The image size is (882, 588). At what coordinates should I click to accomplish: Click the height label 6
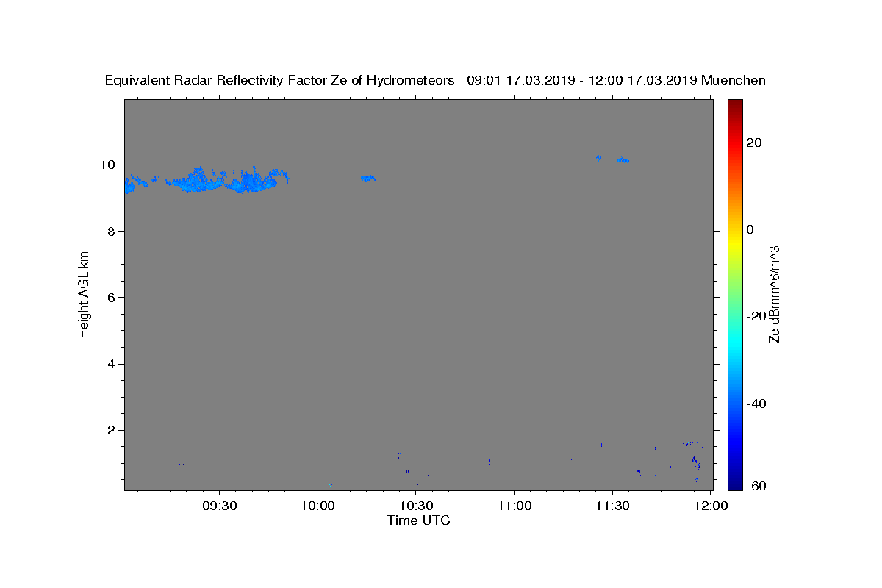coord(110,297)
